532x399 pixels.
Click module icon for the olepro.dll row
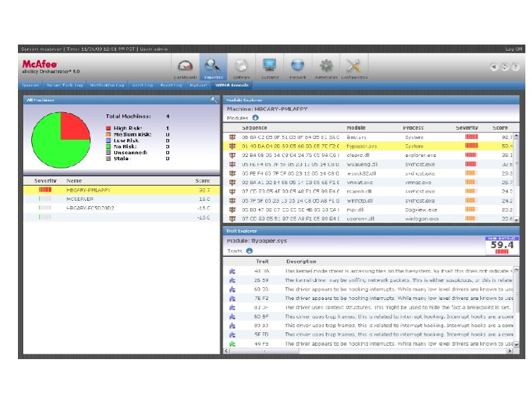coord(232,155)
